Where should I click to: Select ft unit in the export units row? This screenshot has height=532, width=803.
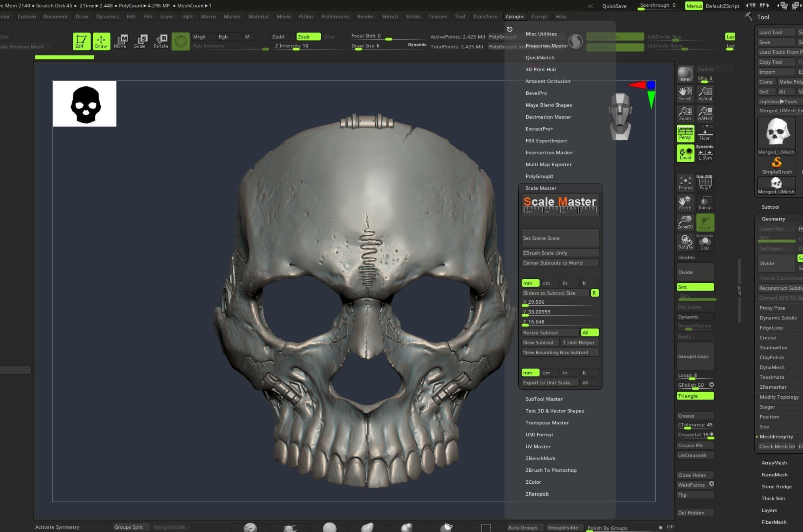[590, 372]
